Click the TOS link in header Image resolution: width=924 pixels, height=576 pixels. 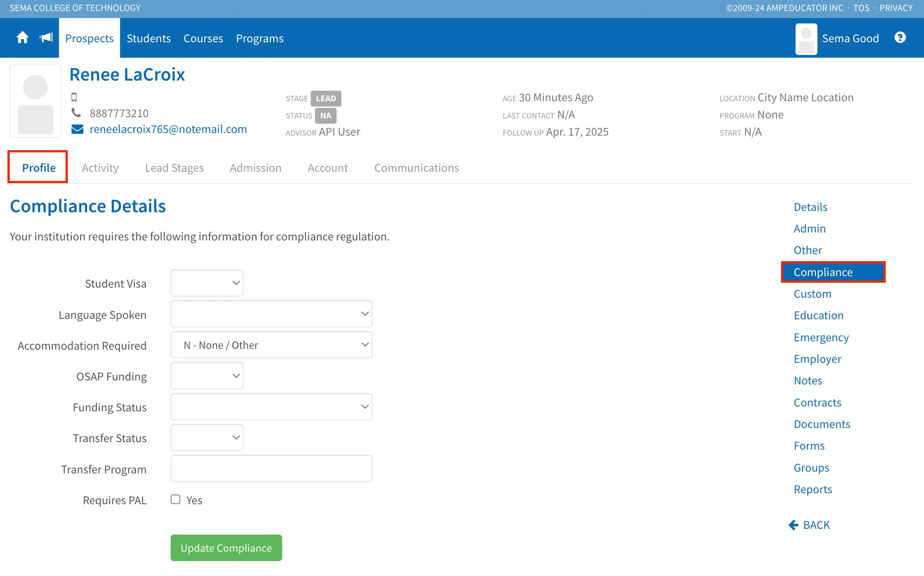tap(861, 8)
